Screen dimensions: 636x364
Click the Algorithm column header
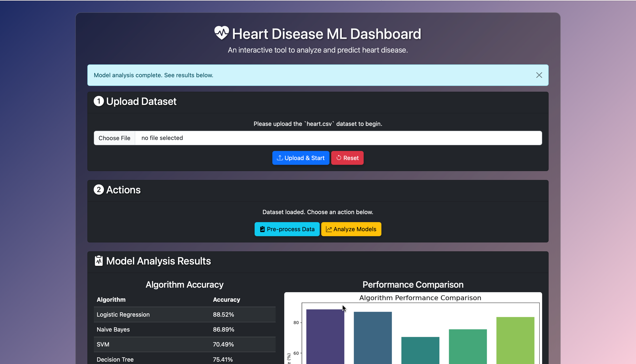tap(111, 300)
